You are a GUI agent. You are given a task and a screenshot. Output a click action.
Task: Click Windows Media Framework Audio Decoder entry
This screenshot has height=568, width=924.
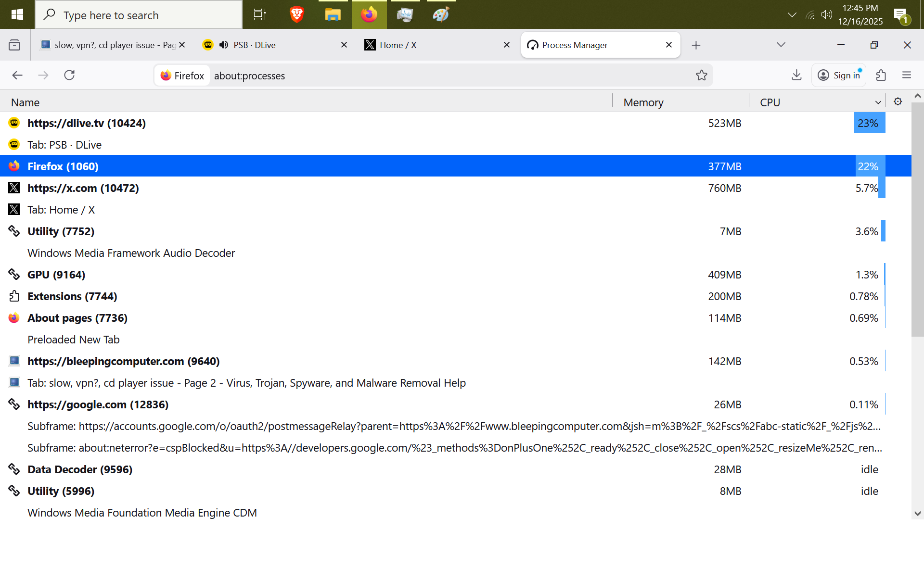pos(131,253)
